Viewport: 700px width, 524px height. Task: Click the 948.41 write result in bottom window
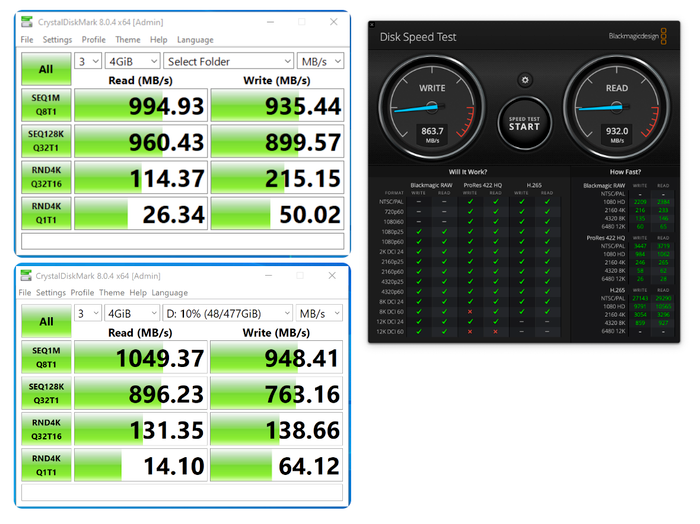tap(276, 357)
